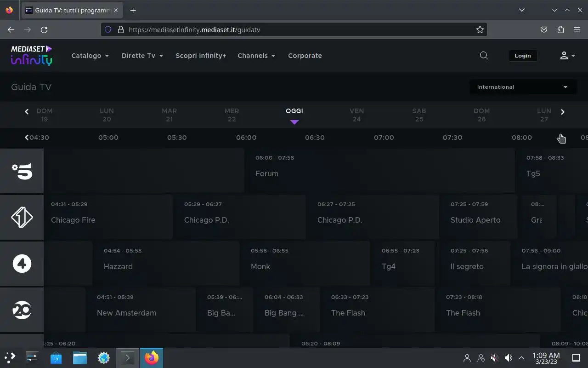This screenshot has height=368, width=588.
Task: Open the Chicago Fire program
Action: click(x=108, y=217)
